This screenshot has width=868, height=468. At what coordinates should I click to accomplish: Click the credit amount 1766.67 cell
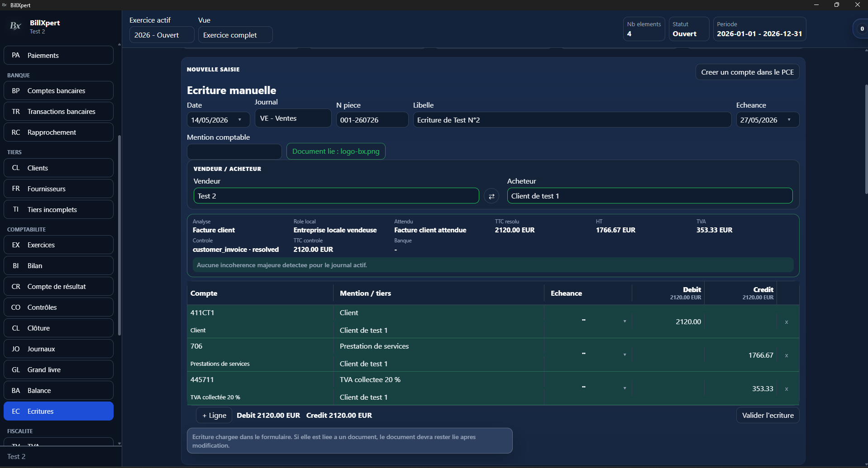(x=741, y=355)
